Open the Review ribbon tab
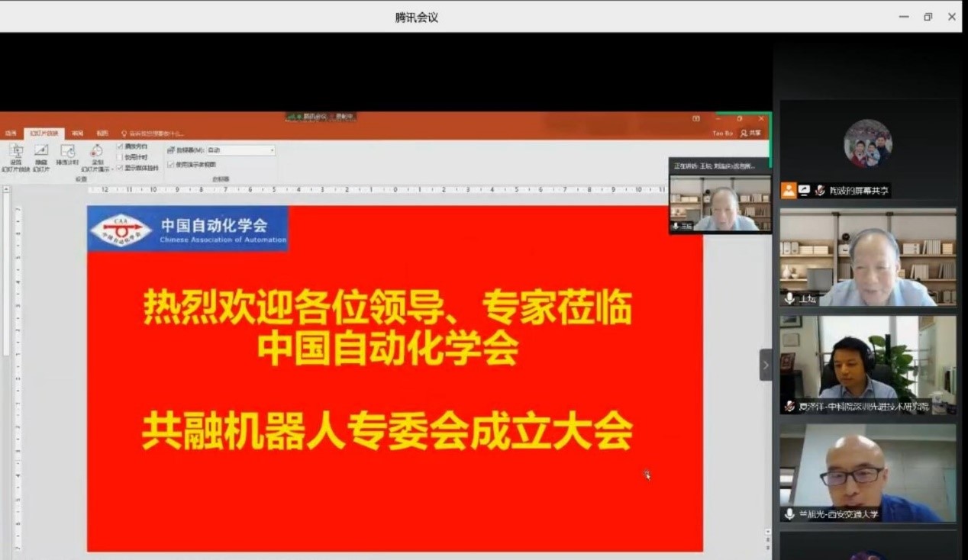968x560 pixels. click(77, 133)
